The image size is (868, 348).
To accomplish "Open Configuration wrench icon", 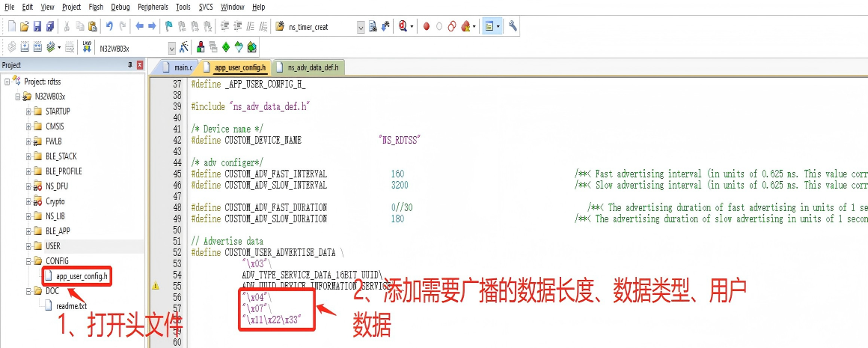I will click(x=513, y=26).
